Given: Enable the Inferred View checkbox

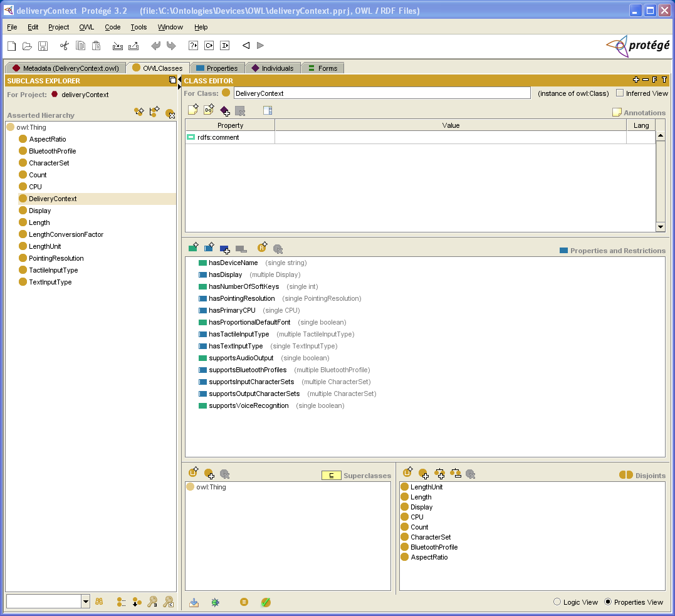Looking at the screenshot, I should (x=620, y=93).
